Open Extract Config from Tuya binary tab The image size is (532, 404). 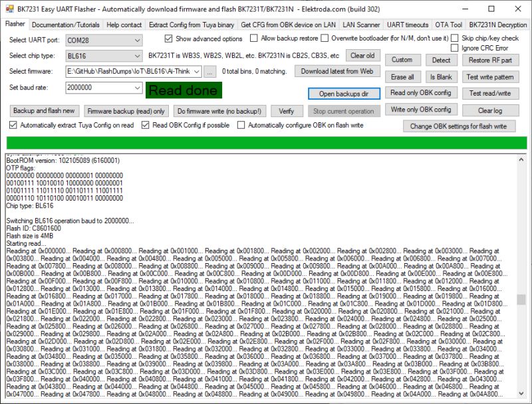[192, 25]
